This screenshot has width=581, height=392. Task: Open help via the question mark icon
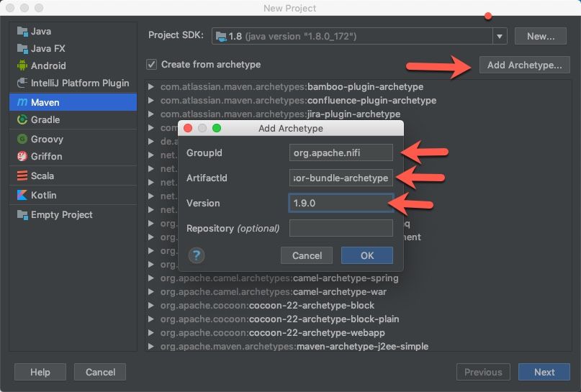click(197, 255)
